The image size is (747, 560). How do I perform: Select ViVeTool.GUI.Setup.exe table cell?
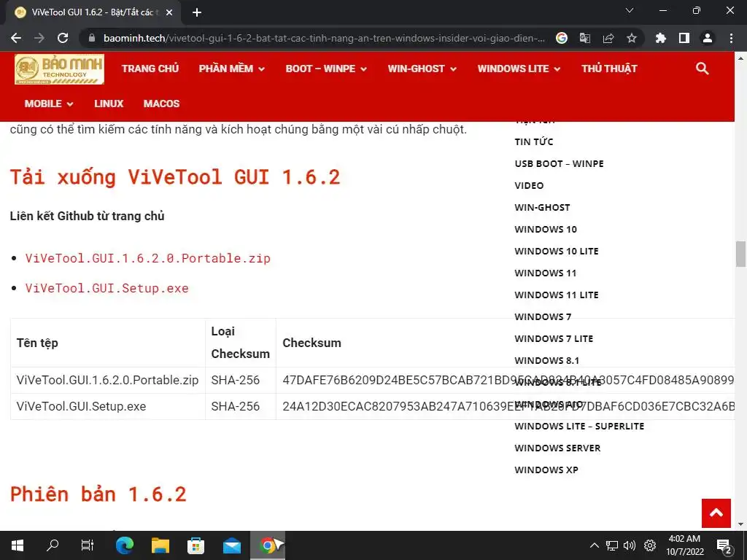point(108,406)
